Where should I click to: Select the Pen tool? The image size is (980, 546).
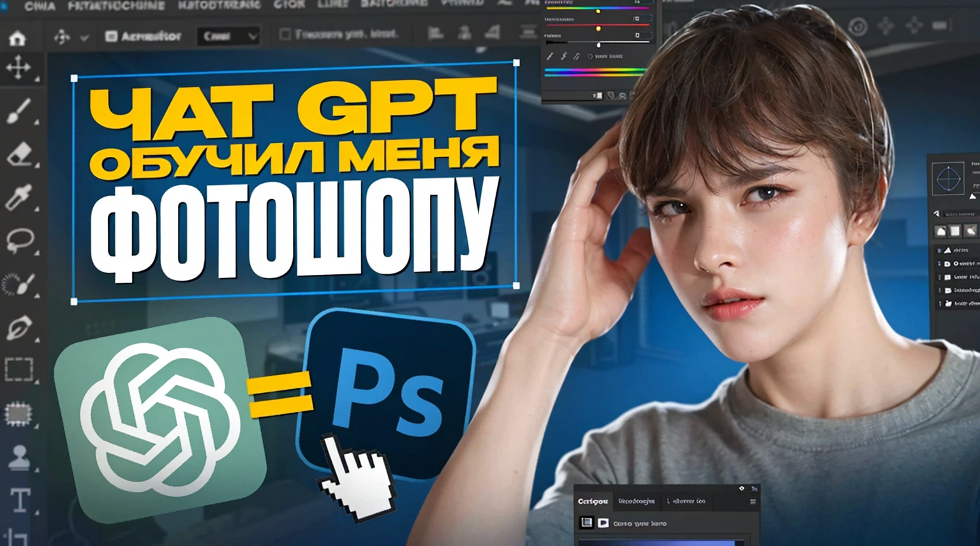click(x=19, y=328)
